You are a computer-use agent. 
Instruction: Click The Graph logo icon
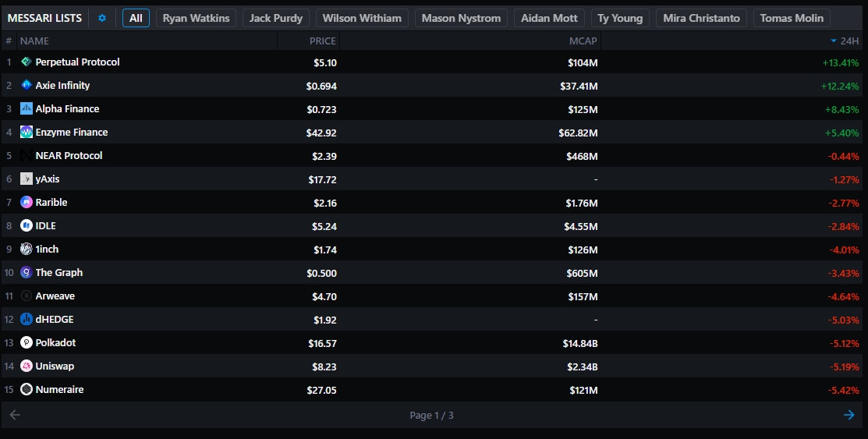point(26,272)
